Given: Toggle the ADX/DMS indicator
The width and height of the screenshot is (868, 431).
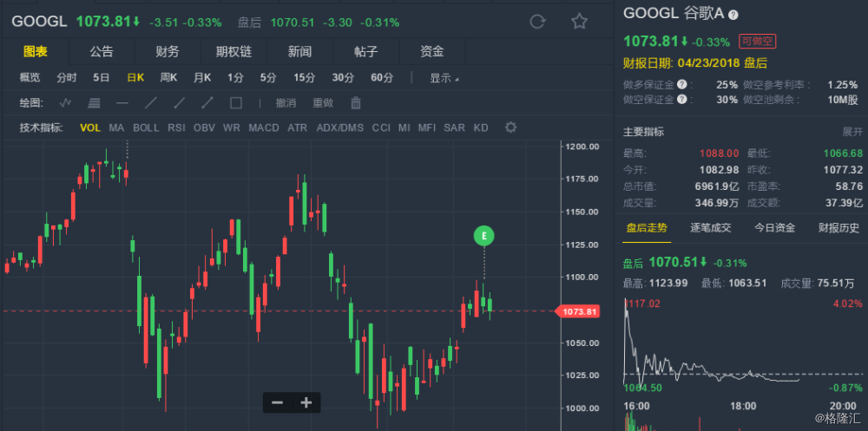Looking at the screenshot, I should point(340,127).
